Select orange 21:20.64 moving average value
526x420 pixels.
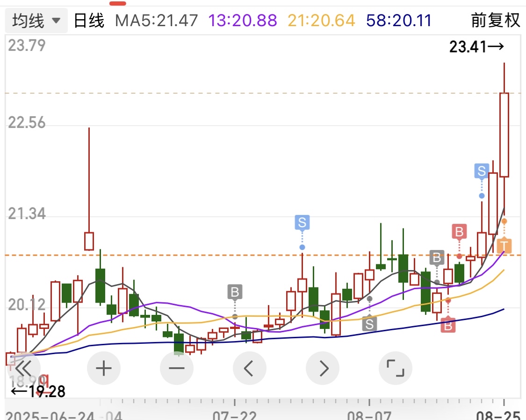[321, 21]
